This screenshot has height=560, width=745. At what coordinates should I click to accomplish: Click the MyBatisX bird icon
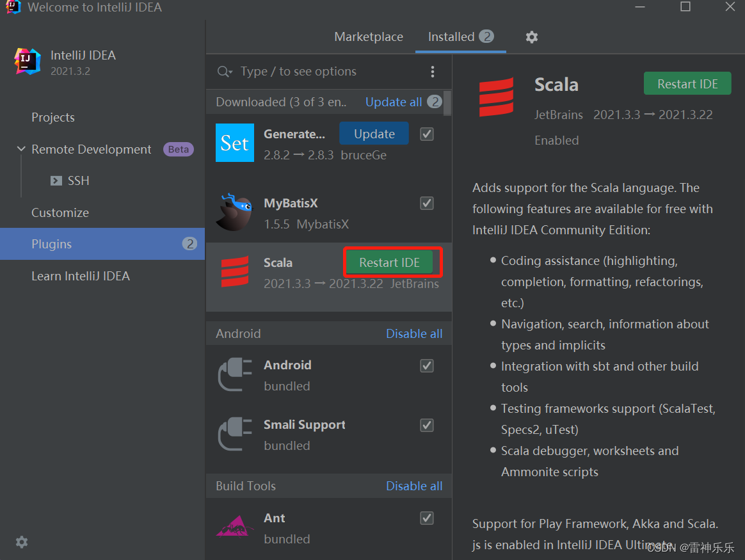coord(235,212)
